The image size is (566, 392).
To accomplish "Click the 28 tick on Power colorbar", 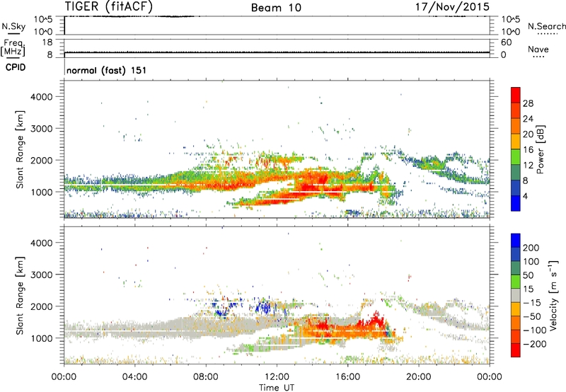I will click(528, 103).
